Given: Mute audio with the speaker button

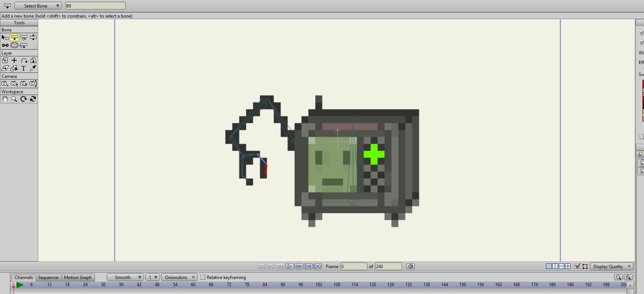Looking at the screenshot, I should point(410,266).
